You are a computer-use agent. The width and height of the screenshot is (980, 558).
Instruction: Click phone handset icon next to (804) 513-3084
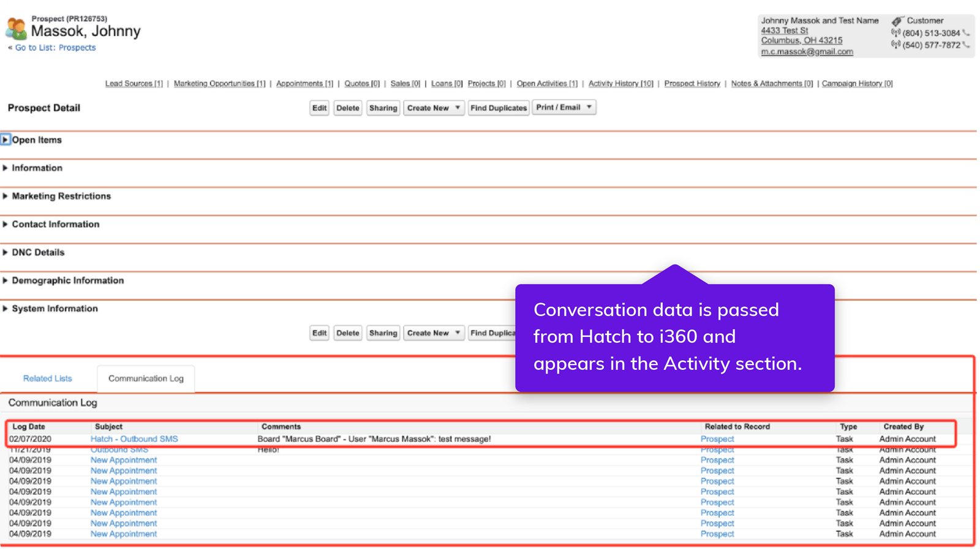pos(966,33)
